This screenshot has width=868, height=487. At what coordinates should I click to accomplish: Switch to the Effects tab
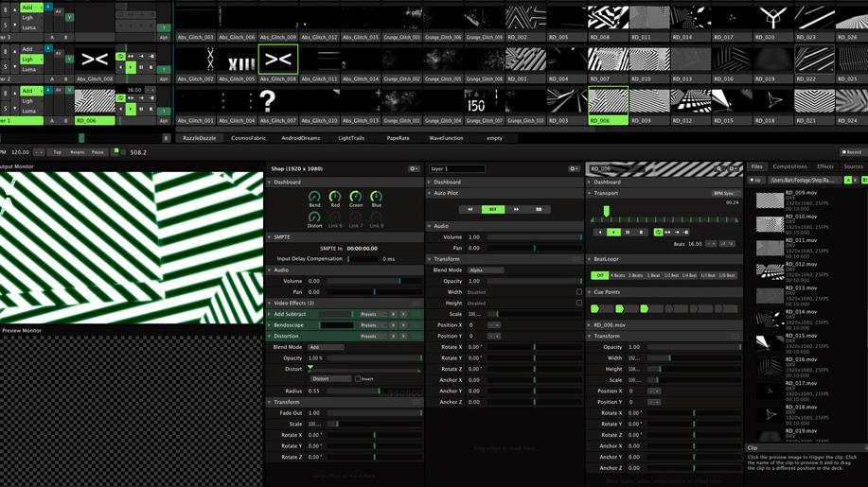(x=824, y=166)
